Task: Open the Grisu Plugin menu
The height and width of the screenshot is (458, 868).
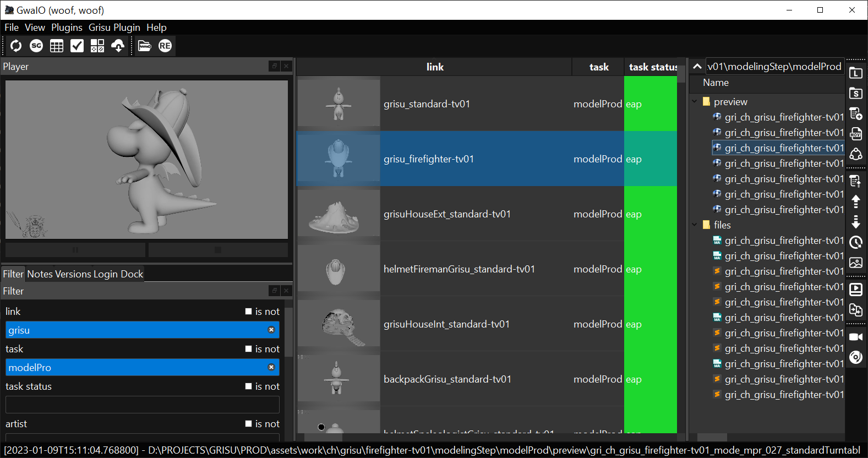Action: pos(114,28)
